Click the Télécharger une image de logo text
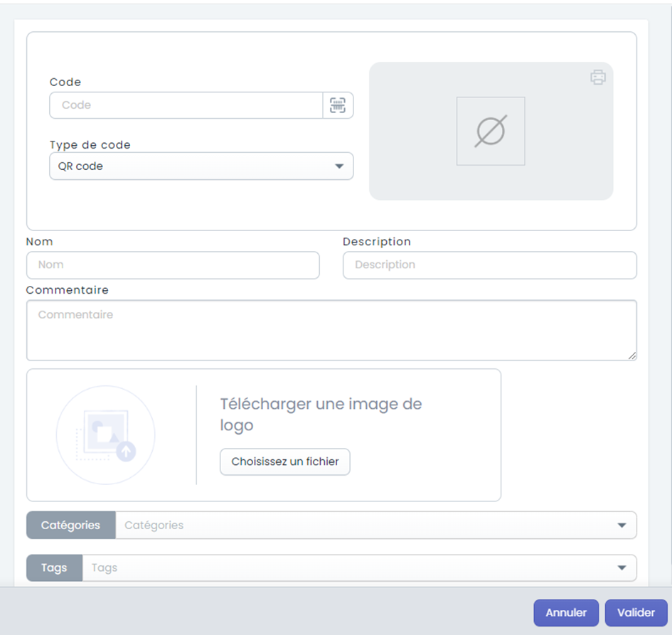This screenshot has width=672, height=635. (x=321, y=415)
